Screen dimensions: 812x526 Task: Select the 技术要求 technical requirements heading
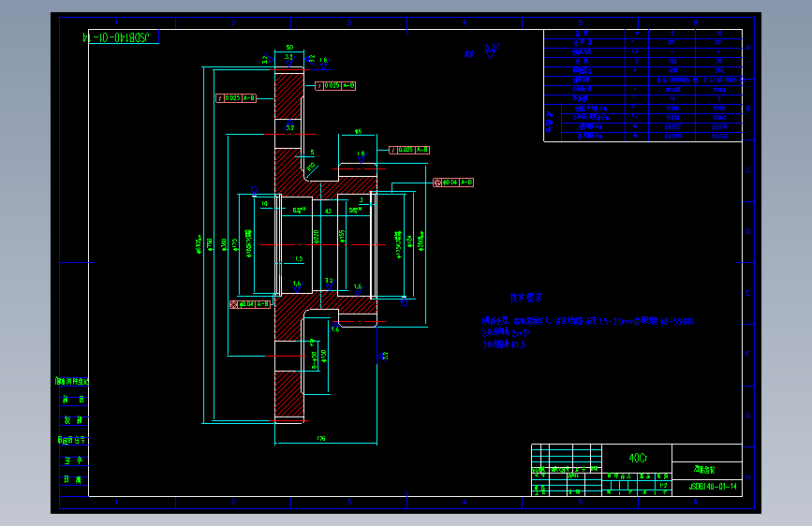(526, 298)
